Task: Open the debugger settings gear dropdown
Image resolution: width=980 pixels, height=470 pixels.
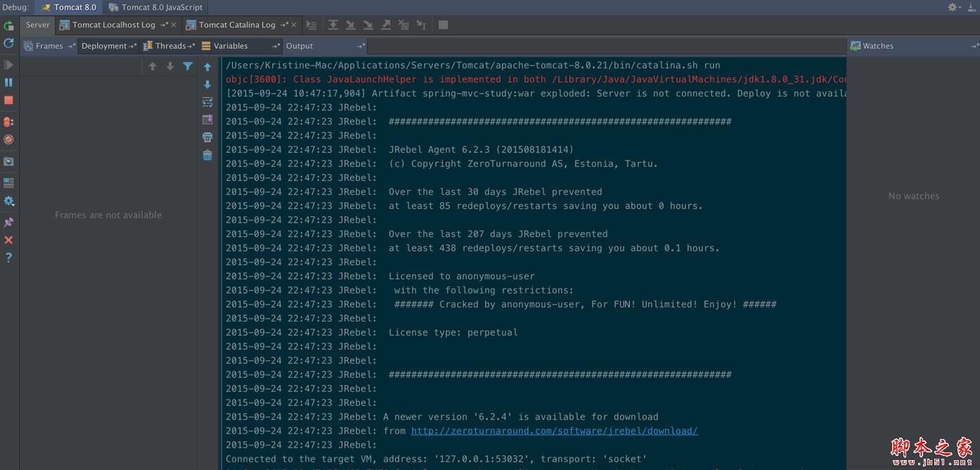Action: point(8,201)
